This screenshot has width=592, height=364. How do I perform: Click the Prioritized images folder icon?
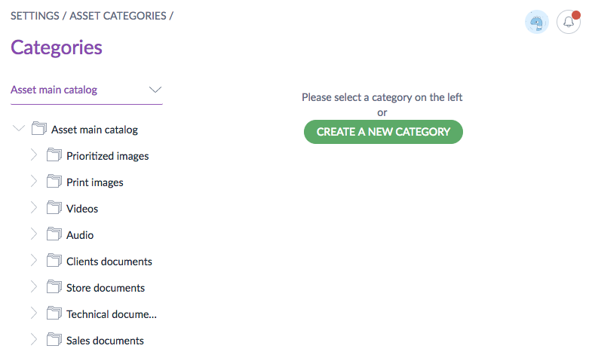[x=54, y=156]
